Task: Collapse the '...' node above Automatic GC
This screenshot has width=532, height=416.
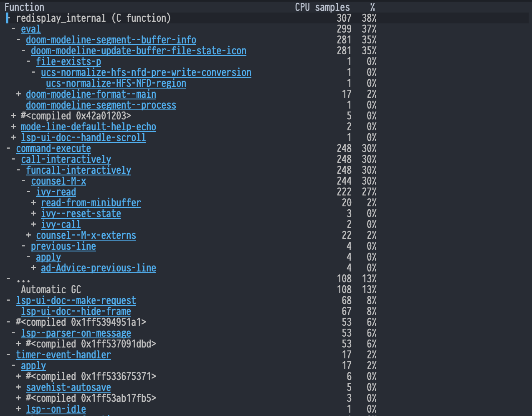Action: click(x=8, y=279)
